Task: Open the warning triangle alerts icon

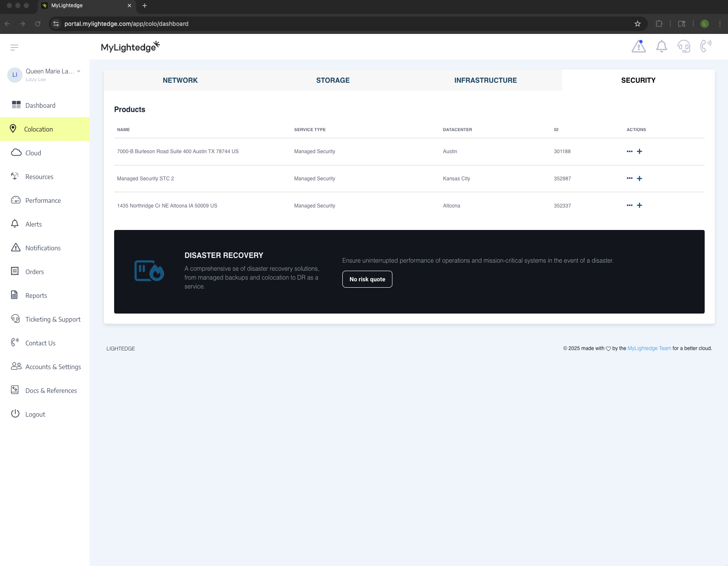Action: (638, 46)
